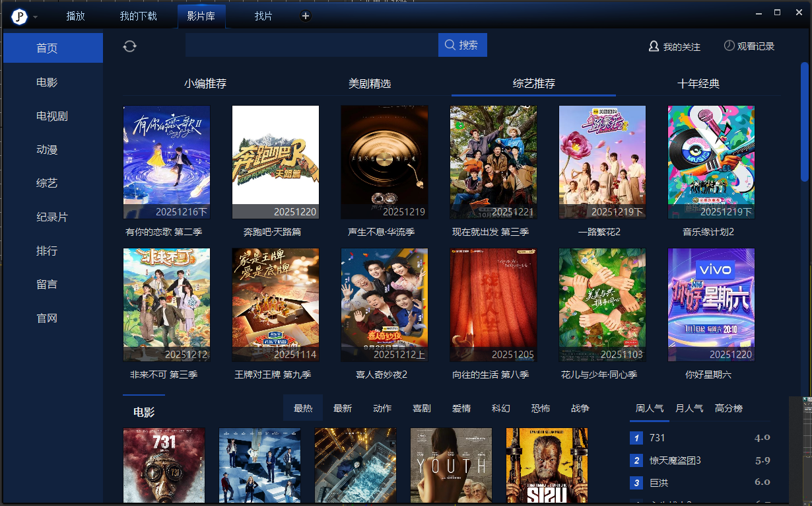The height and width of the screenshot is (506, 812).
Task: Click the player logo icon in title bar
Action: (x=20, y=17)
